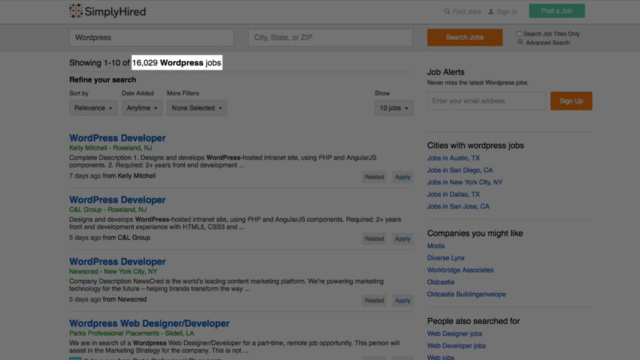Click 'Companies you might like' heading
Viewport: 640px width, 360px height.
tap(475, 233)
